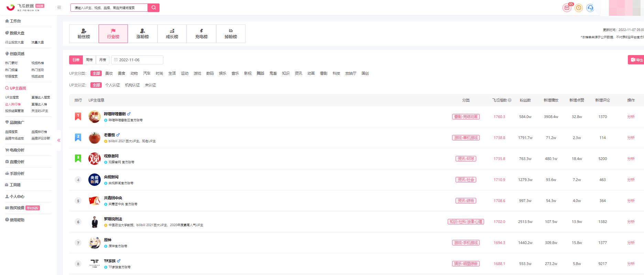Click the 飞瓜数据 logo
Image resolution: width=644 pixels, height=275 pixels.
coord(25,7)
